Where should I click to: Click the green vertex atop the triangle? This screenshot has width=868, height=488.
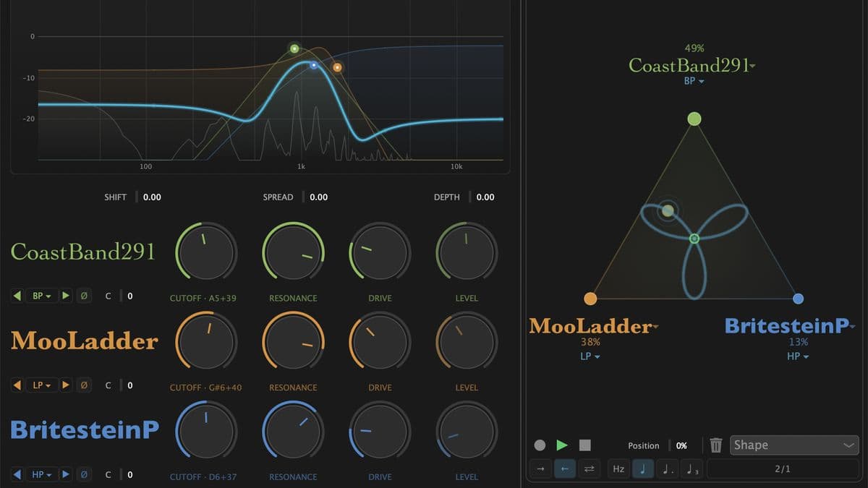694,119
